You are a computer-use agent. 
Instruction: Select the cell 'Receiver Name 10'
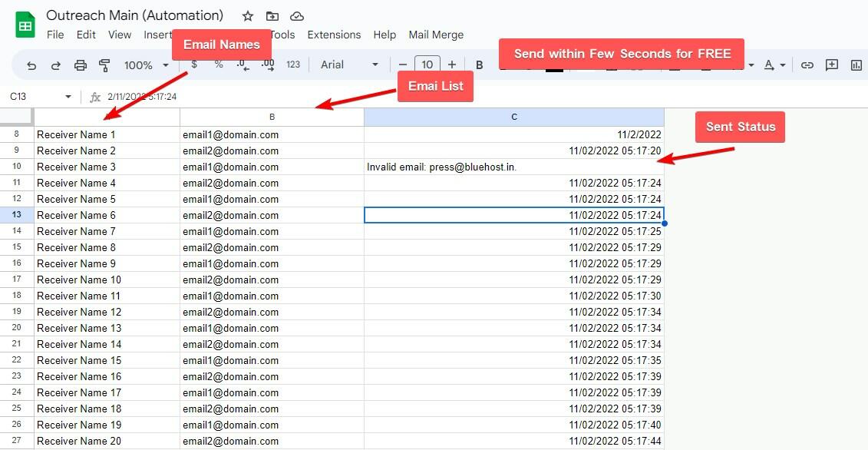[107, 280]
